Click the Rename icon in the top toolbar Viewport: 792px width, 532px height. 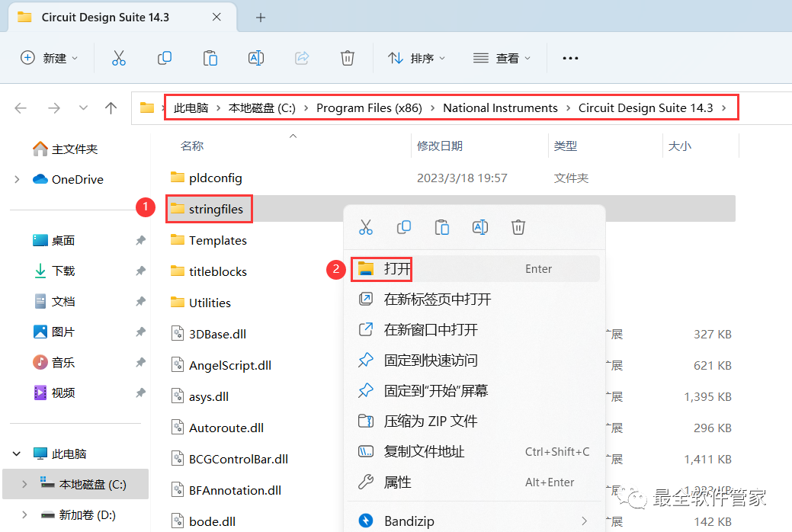point(256,58)
